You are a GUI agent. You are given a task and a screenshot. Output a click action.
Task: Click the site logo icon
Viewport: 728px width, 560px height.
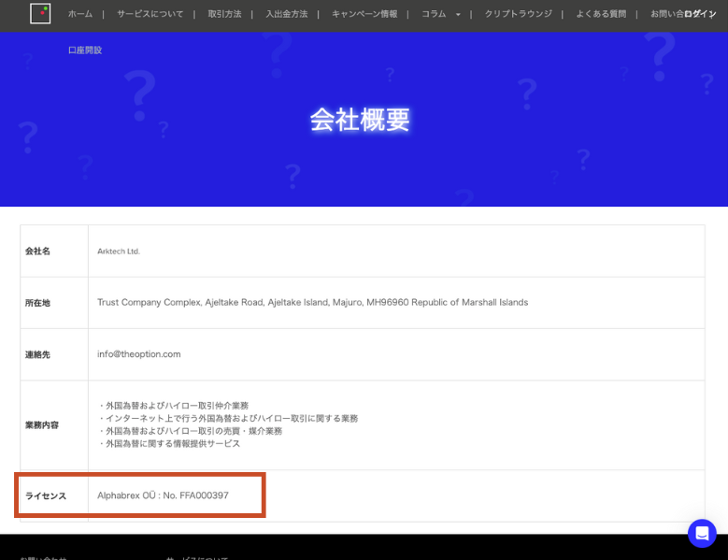pyautogui.click(x=40, y=13)
